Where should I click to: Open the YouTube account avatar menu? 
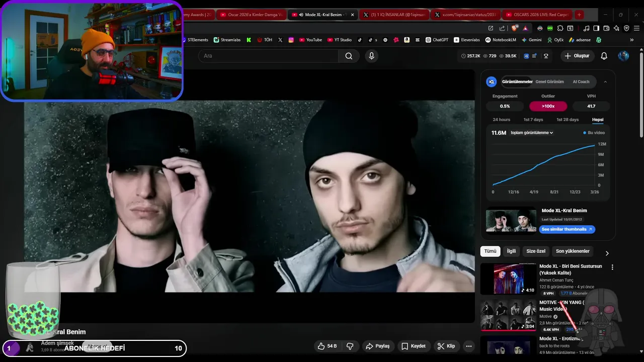623,56
